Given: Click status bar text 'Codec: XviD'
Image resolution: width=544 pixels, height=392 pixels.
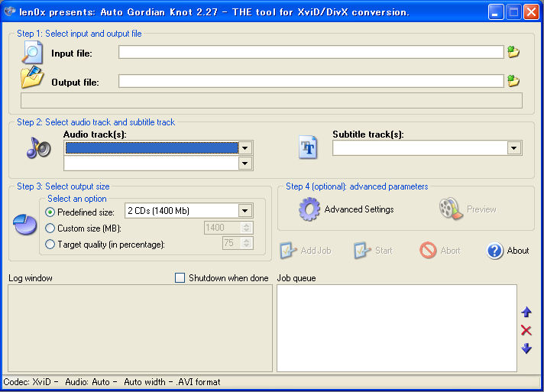Looking at the screenshot, I should 27,382.
